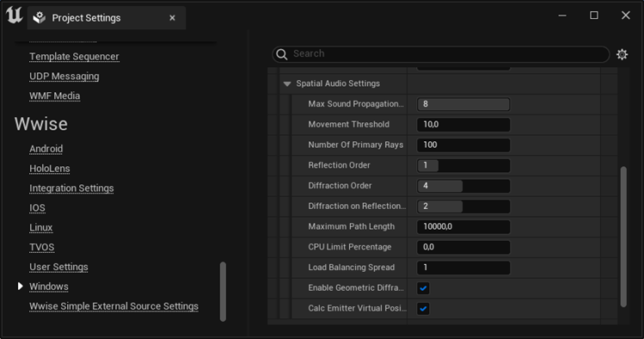Open Integration Settings under Wwise
Screen dimensions: 644x339
71,188
